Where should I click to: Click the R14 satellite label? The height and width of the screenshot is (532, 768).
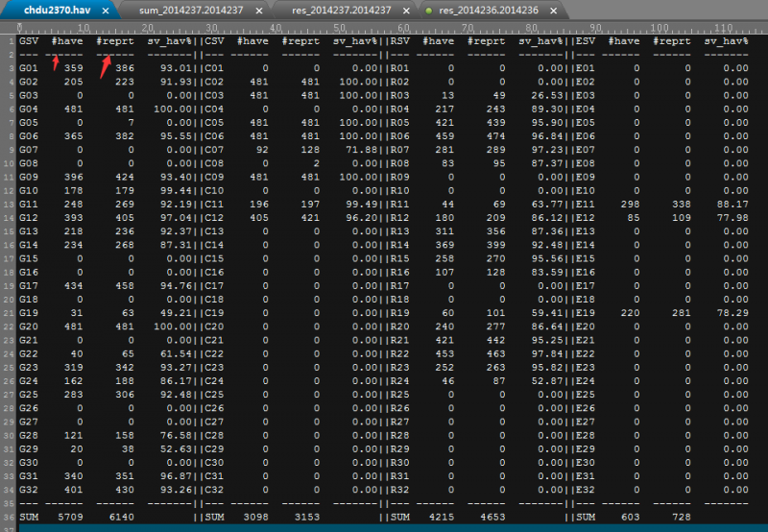(399, 245)
